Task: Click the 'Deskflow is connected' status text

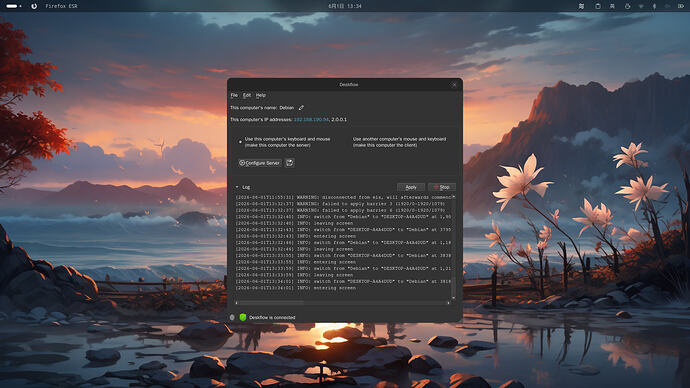Action: [272, 318]
